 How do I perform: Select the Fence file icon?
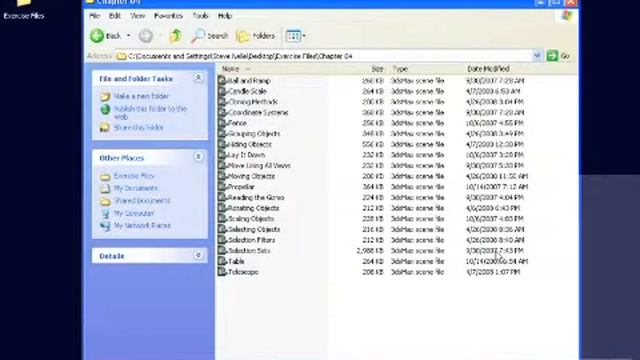coord(222,123)
